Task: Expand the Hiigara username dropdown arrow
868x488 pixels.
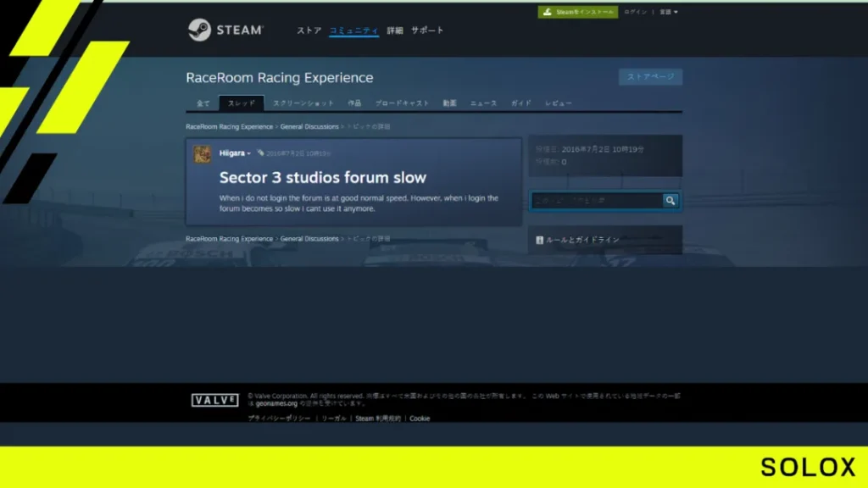Action: point(249,154)
